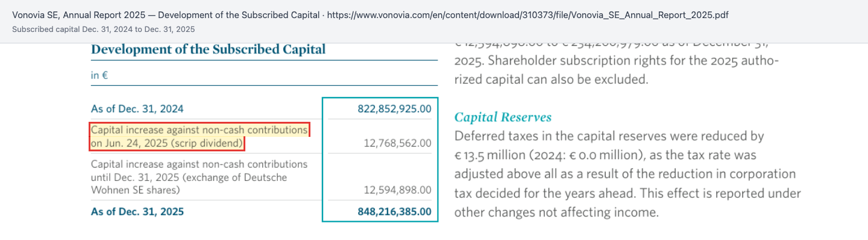868x240 pixels.
Task: Click the Vonovia annual report PDF URL
Action: (528, 15)
